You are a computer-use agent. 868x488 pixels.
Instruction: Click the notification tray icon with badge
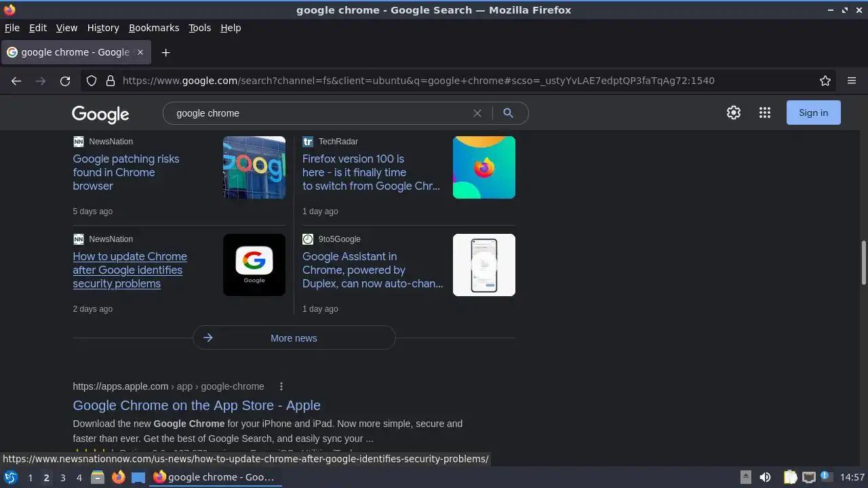click(826, 476)
